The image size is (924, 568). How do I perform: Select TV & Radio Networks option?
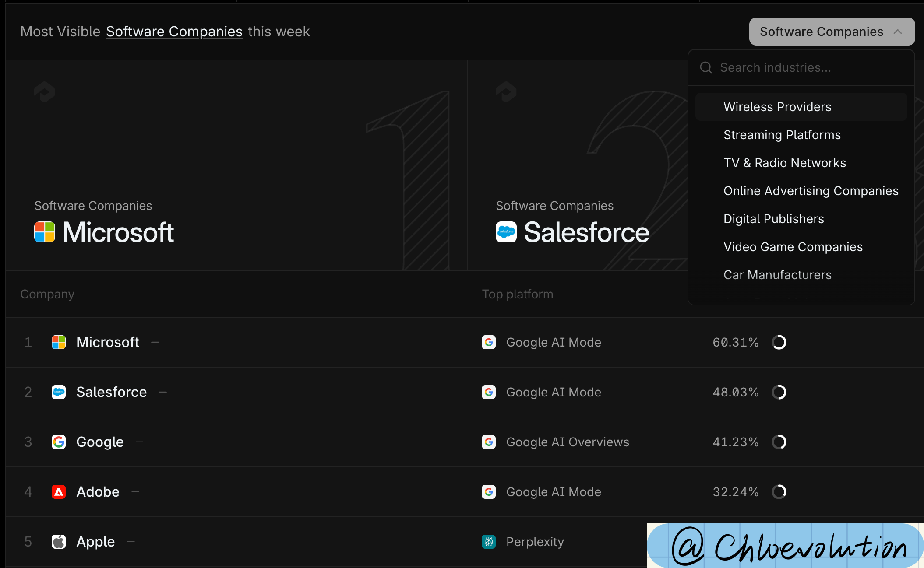tap(785, 163)
